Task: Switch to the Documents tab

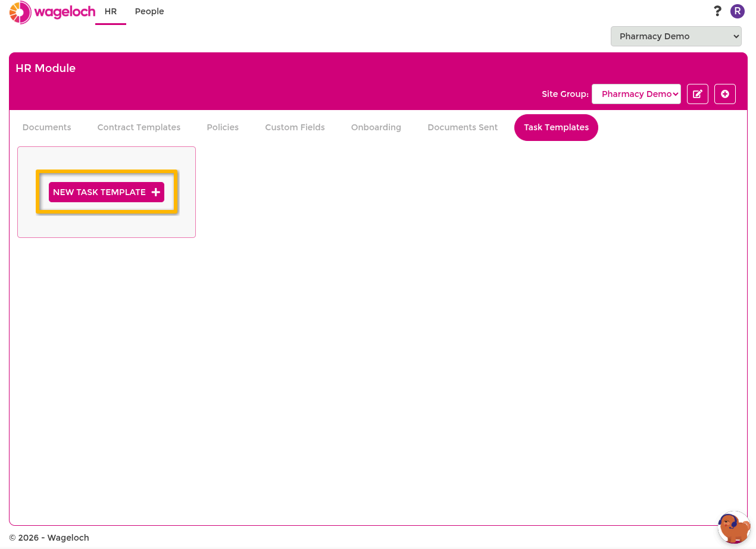Action: (46, 127)
